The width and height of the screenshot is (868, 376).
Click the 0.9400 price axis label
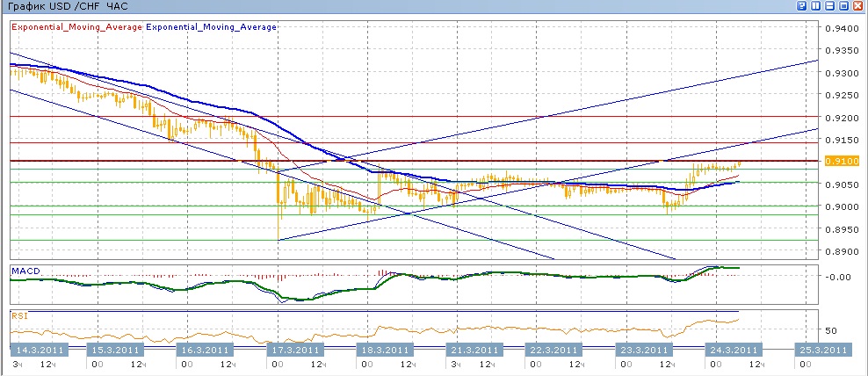[842, 28]
